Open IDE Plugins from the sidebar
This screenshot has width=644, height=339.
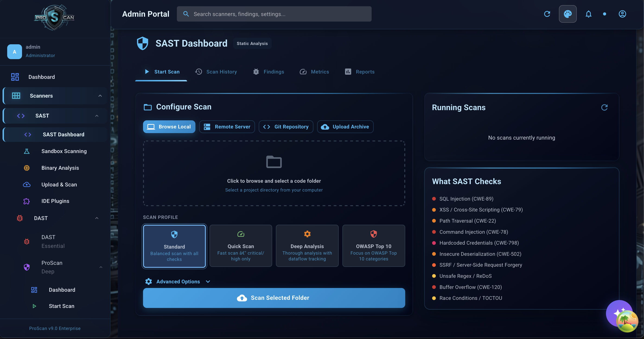coord(55,201)
